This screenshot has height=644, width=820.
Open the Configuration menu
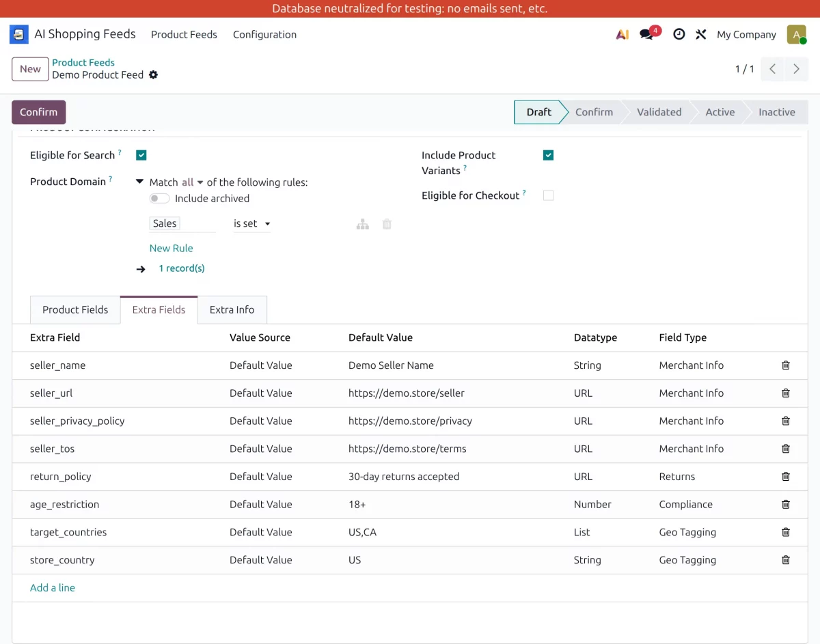(264, 35)
